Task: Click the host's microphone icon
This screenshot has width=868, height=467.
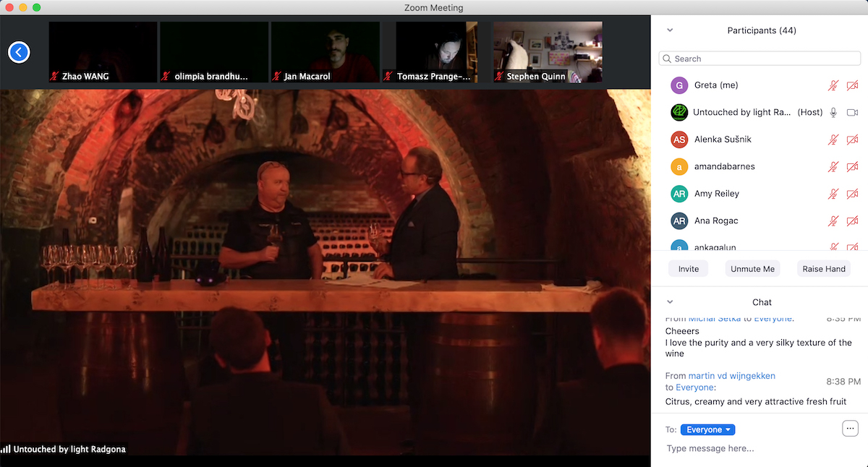Action: click(833, 112)
